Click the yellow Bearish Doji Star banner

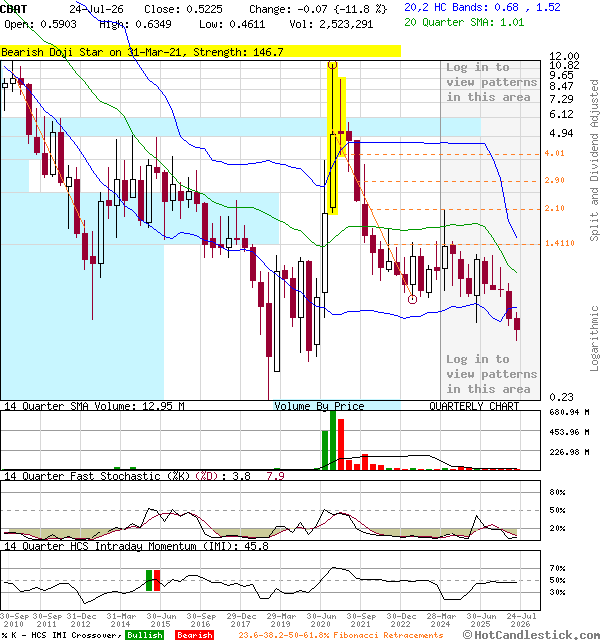(x=200, y=51)
